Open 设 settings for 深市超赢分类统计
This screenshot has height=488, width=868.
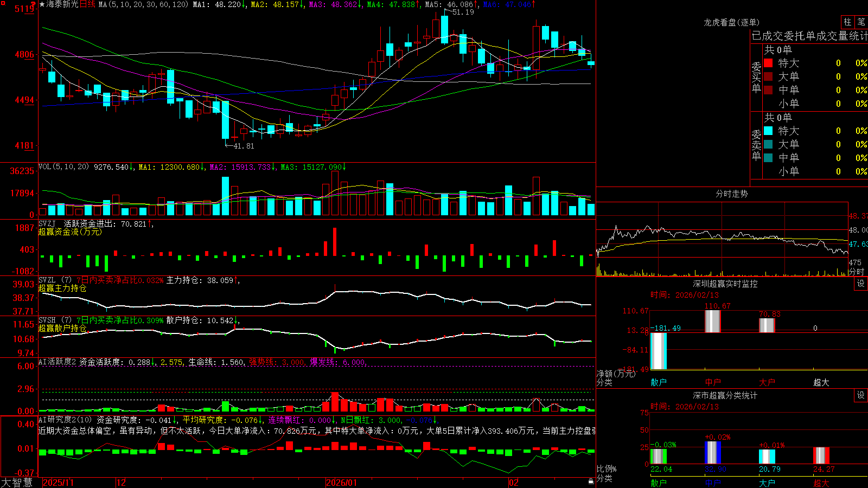point(861,395)
